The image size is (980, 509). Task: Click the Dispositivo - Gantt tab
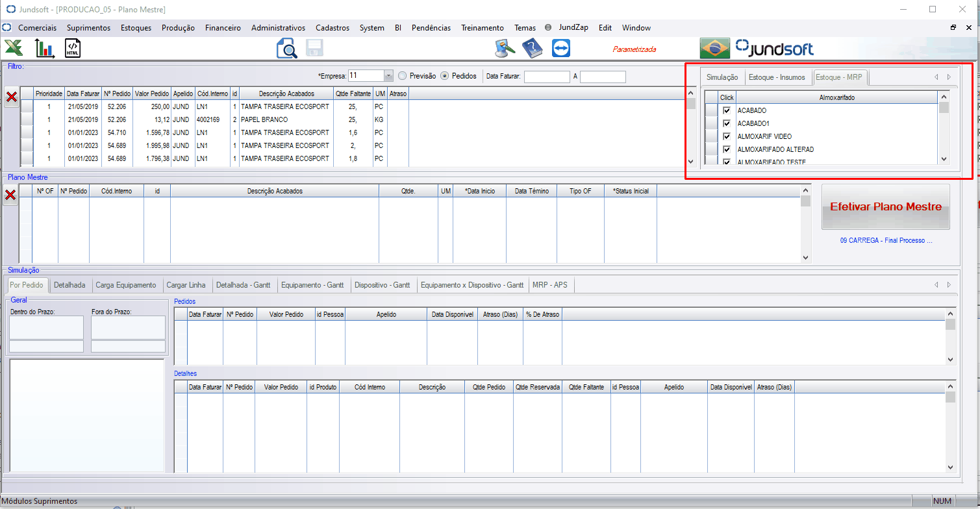[x=383, y=285]
